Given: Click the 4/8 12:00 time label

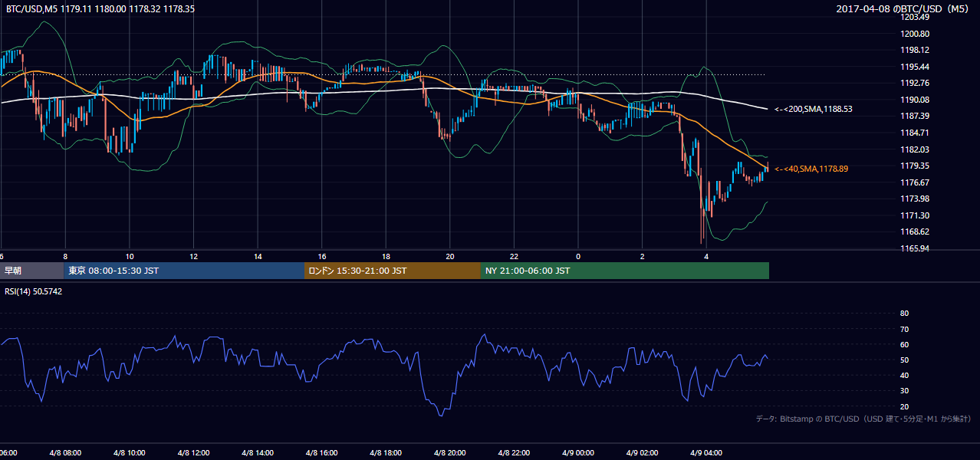Looking at the screenshot, I should [x=193, y=453].
